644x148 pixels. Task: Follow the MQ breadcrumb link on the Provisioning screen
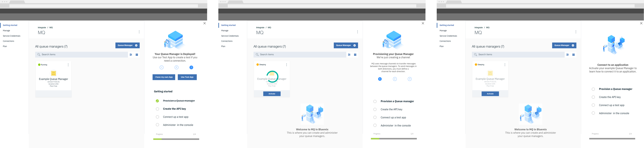(269, 28)
